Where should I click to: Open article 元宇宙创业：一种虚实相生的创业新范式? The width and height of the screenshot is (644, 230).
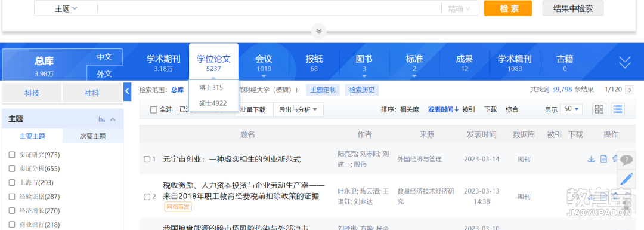tap(232, 160)
